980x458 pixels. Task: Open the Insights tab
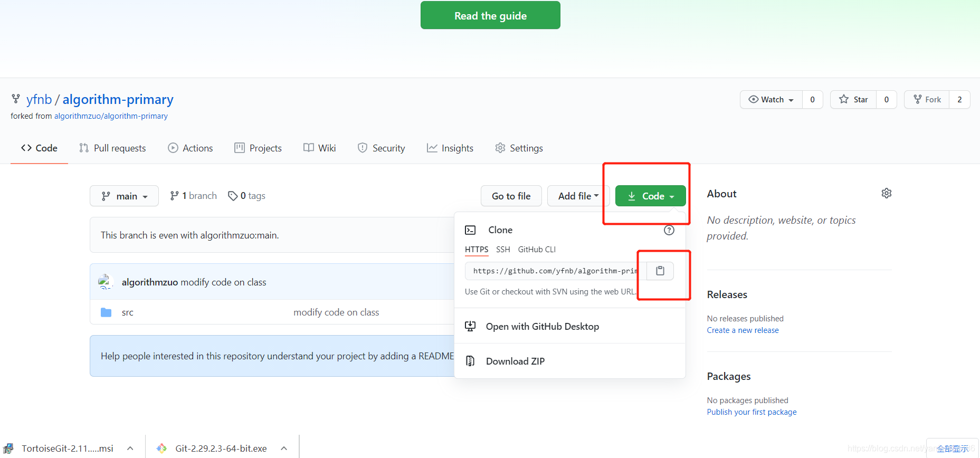point(450,148)
